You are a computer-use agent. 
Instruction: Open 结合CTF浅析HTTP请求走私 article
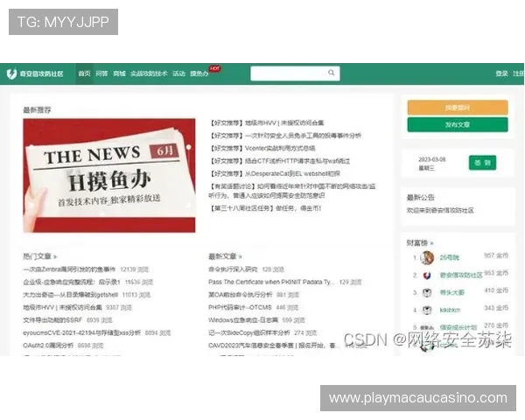[280, 161]
